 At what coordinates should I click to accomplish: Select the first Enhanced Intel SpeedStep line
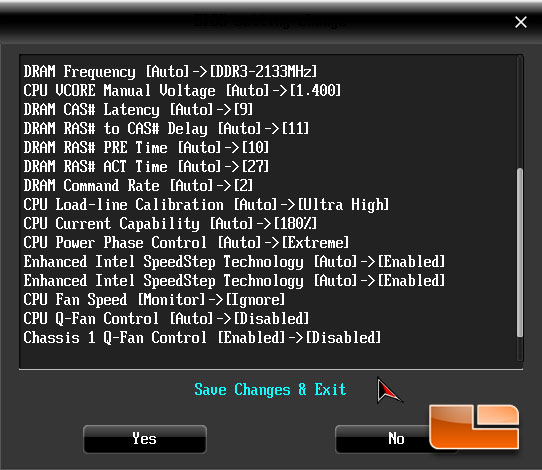pyautogui.click(x=234, y=262)
